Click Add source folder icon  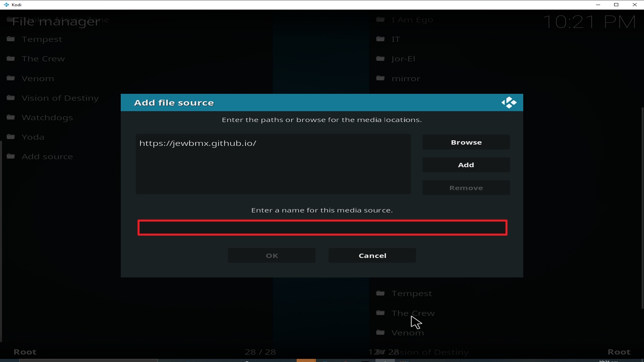pos(11,156)
